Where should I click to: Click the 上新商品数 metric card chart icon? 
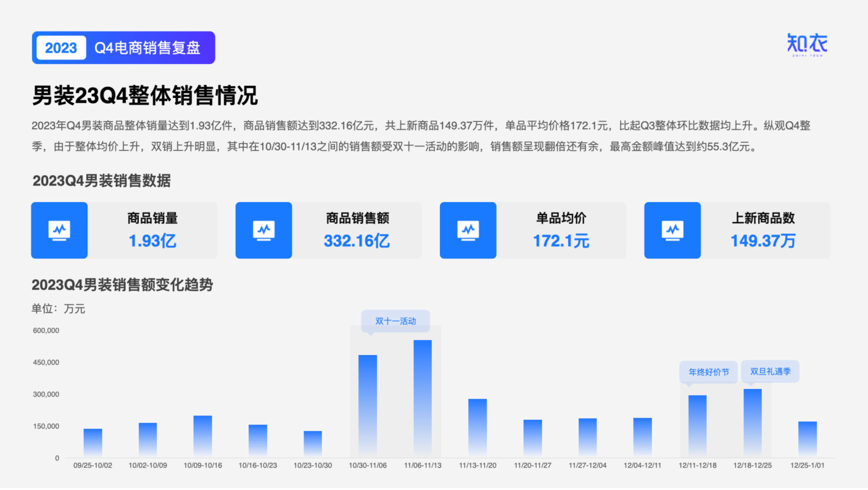[672, 230]
